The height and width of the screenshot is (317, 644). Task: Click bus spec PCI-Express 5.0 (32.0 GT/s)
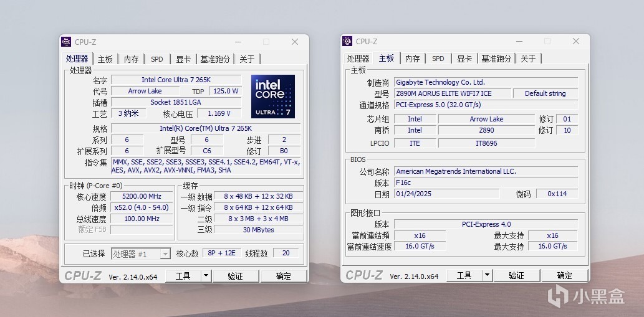(x=486, y=105)
